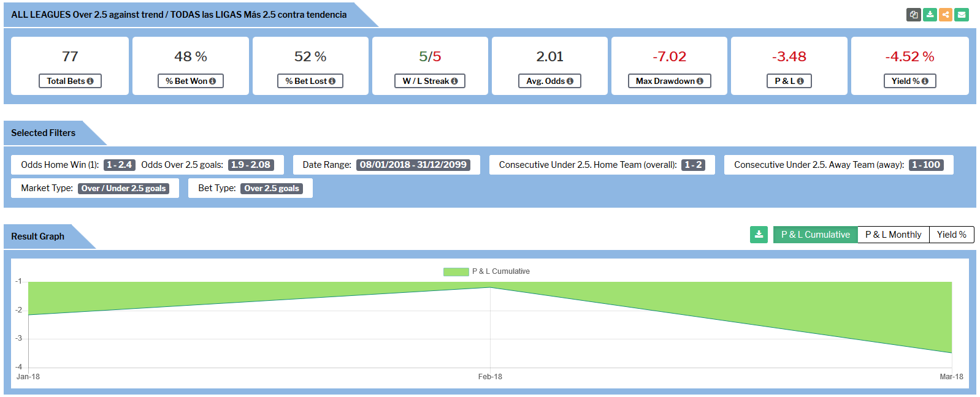Click the 1 - 2.4 Odds Home Win badge
The height and width of the screenshot is (397, 980).
120,165
